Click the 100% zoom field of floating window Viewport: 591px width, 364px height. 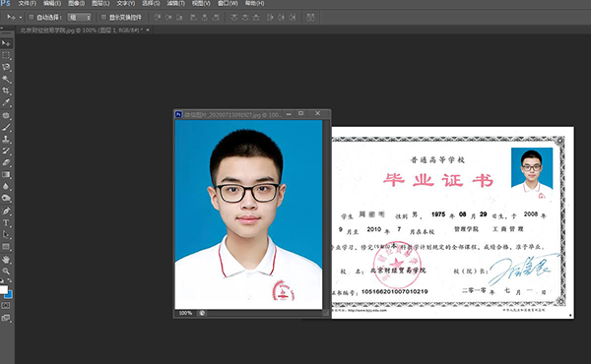185,313
